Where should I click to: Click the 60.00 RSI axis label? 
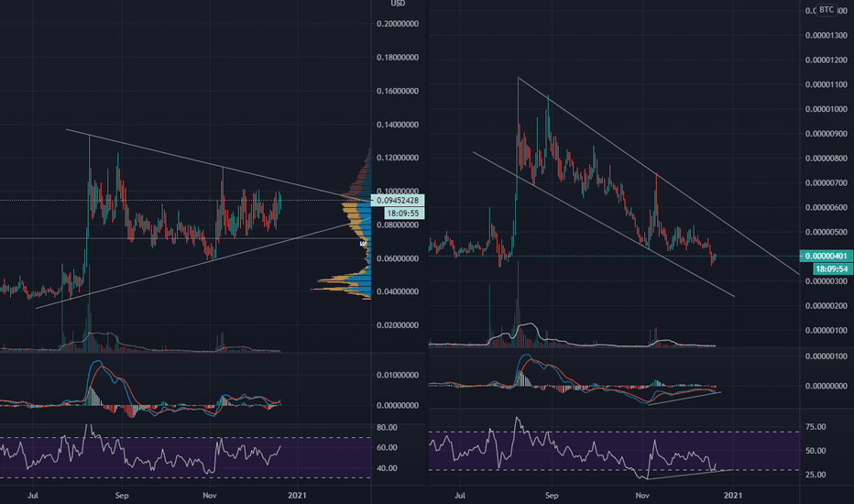tap(387, 448)
